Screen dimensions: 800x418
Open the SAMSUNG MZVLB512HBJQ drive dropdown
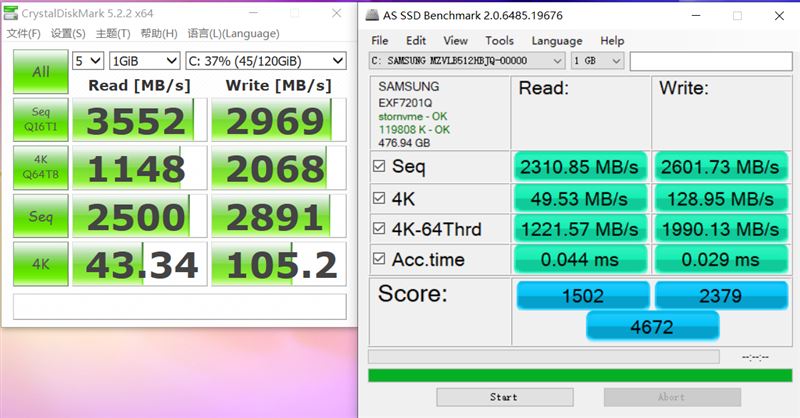click(x=467, y=61)
